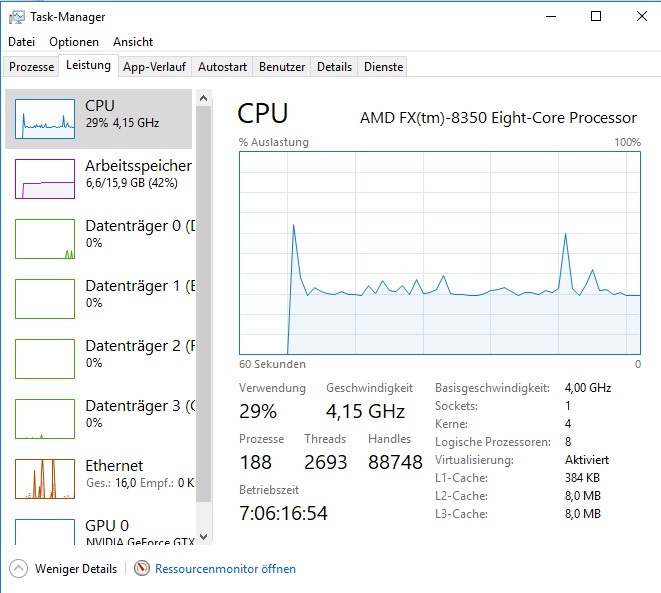Switch to the Prozesse tab
The image size is (661, 593).
coord(31,67)
